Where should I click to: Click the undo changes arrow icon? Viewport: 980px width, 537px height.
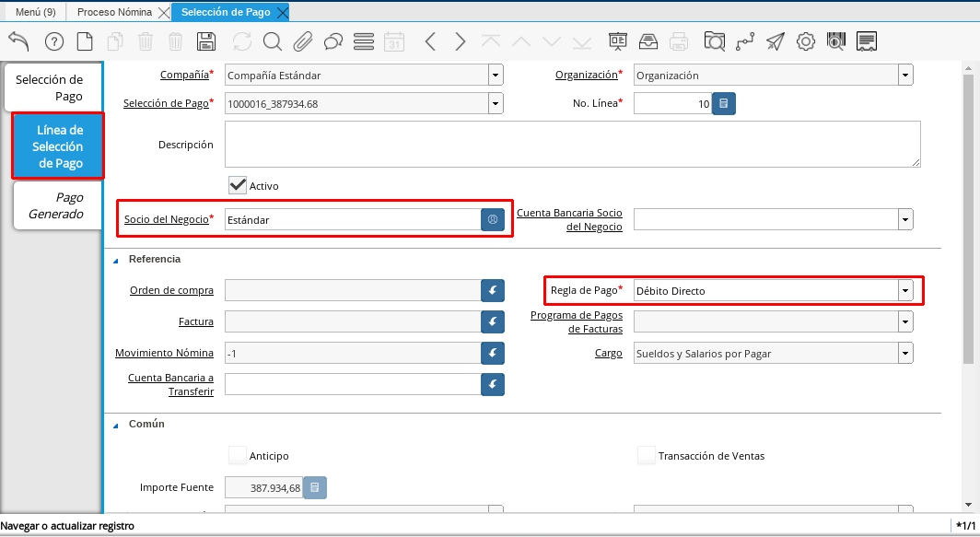click(18, 41)
